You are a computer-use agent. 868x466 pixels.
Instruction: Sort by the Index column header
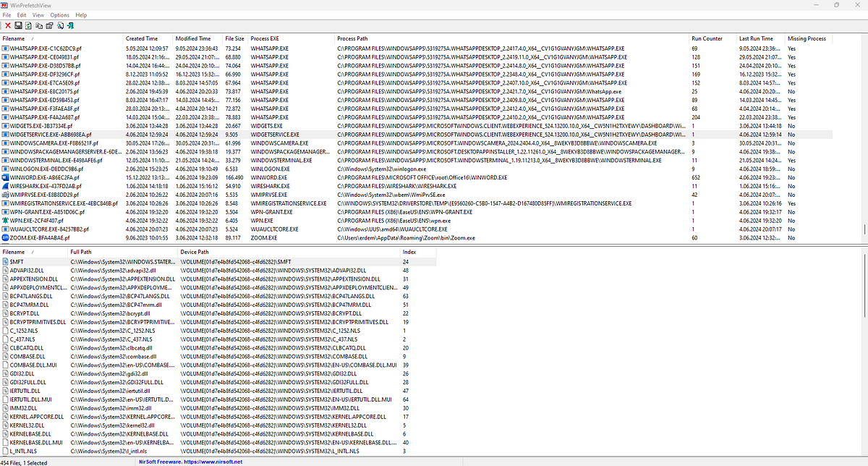point(418,251)
